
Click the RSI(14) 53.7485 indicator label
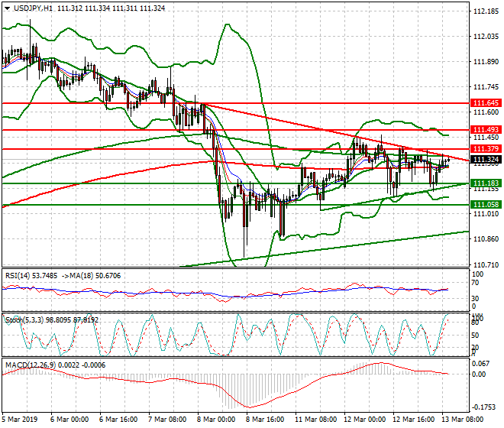click(31, 276)
